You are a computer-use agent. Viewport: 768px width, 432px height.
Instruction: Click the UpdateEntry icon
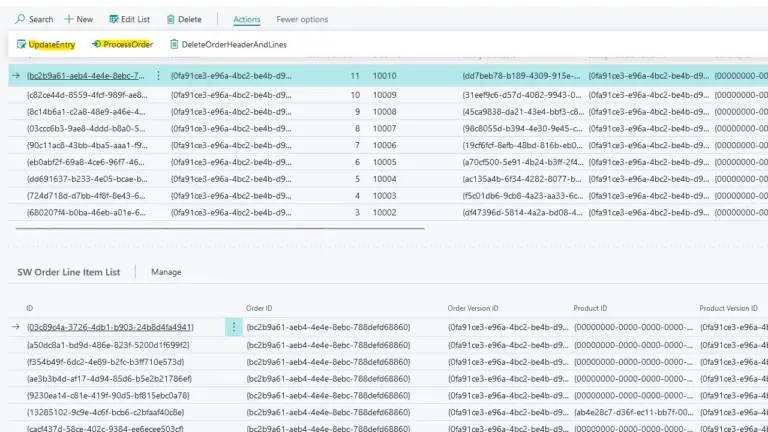pos(21,45)
